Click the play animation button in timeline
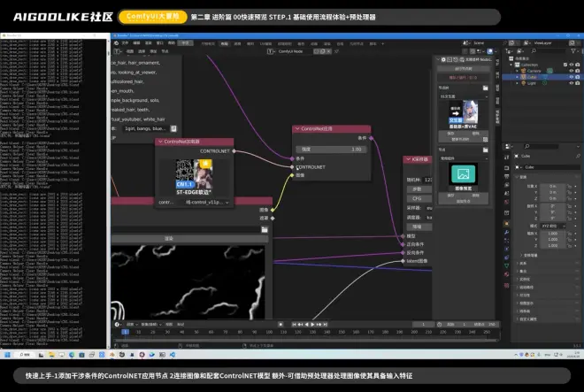 tap(313, 325)
